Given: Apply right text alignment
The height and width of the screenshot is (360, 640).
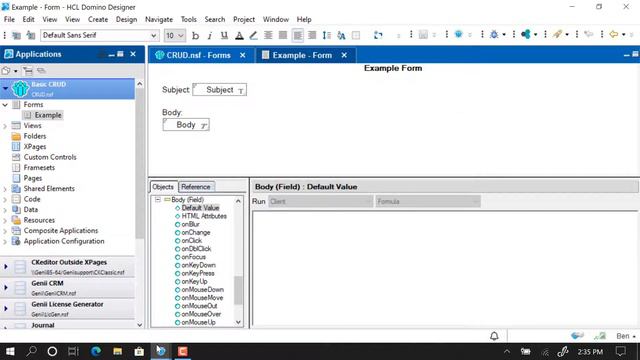Looking at the screenshot, I should [312, 36].
